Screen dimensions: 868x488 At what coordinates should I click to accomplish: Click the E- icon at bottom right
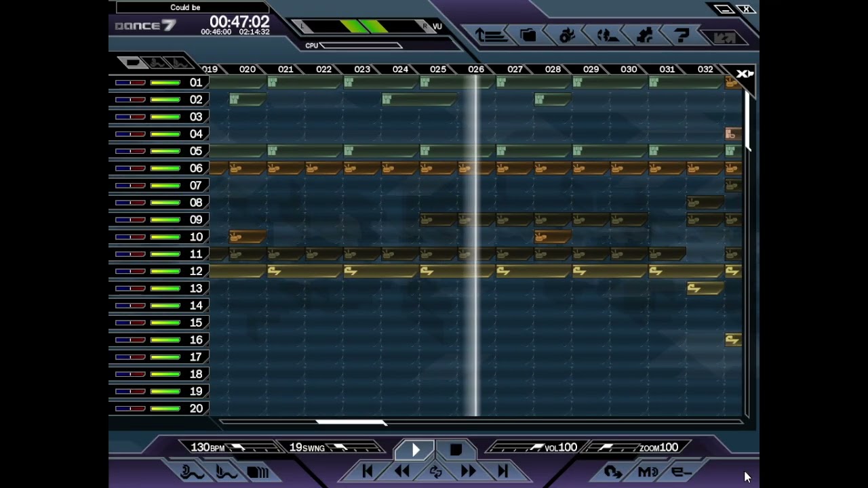click(682, 472)
